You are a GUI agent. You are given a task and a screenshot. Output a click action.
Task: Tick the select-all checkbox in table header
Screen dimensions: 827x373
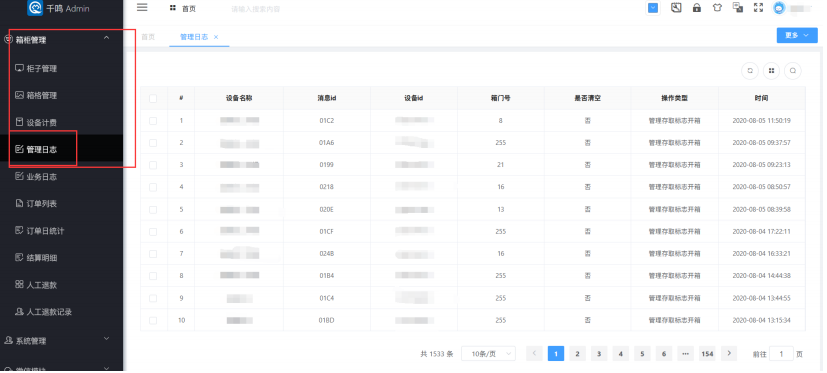coord(153,98)
